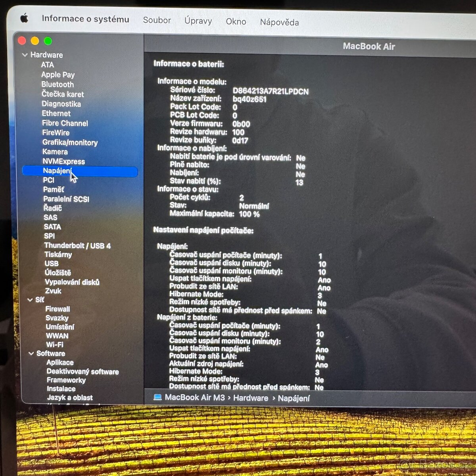Open the Soubor menu

click(157, 21)
